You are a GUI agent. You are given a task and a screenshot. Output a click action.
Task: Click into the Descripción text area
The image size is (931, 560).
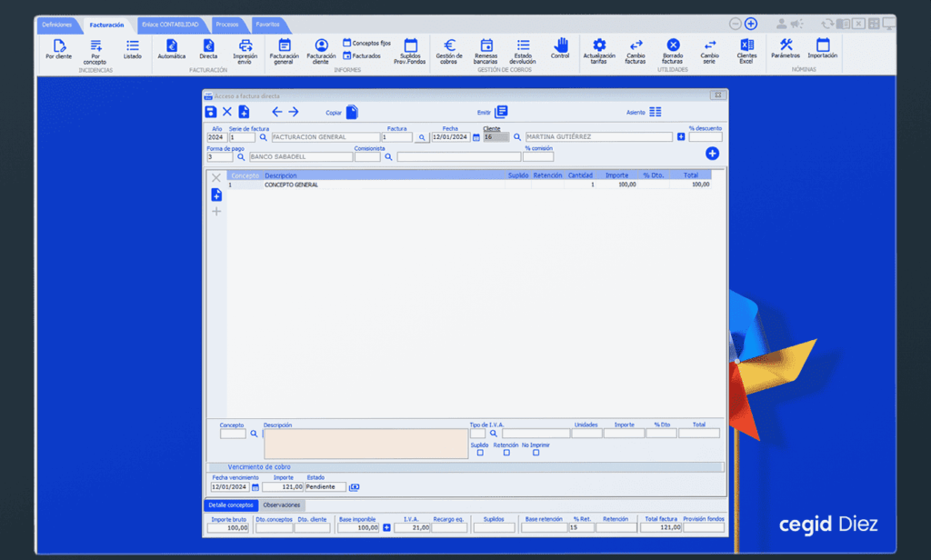(x=365, y=444)
